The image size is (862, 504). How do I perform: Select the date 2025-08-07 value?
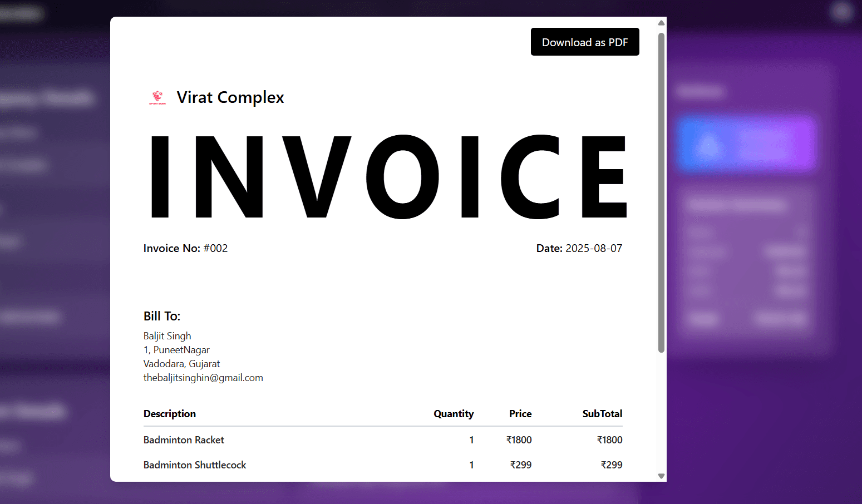[x=594, y=248]
